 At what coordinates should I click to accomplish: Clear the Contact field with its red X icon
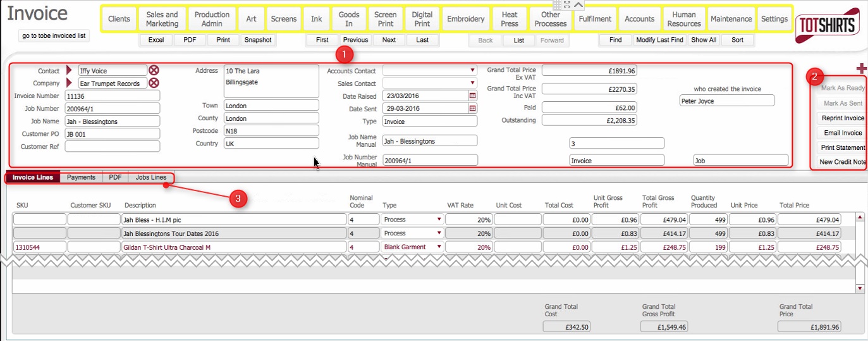pos(154,71)
